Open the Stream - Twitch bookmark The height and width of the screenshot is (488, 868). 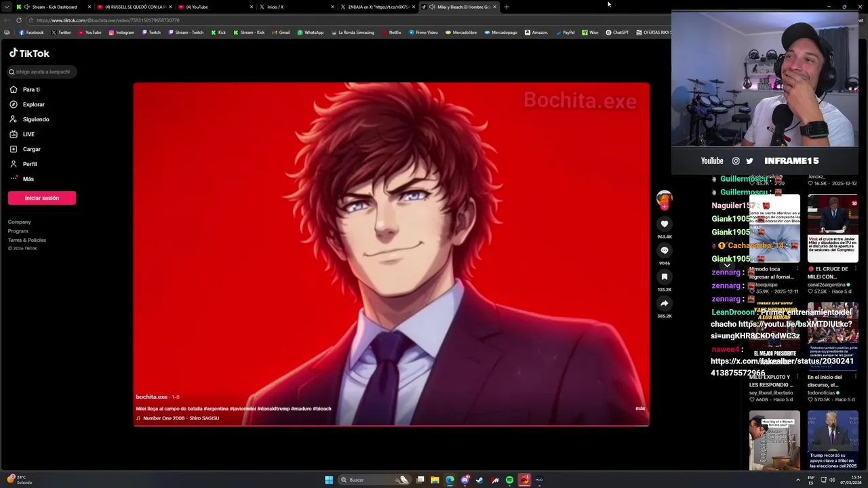(186, 33)
